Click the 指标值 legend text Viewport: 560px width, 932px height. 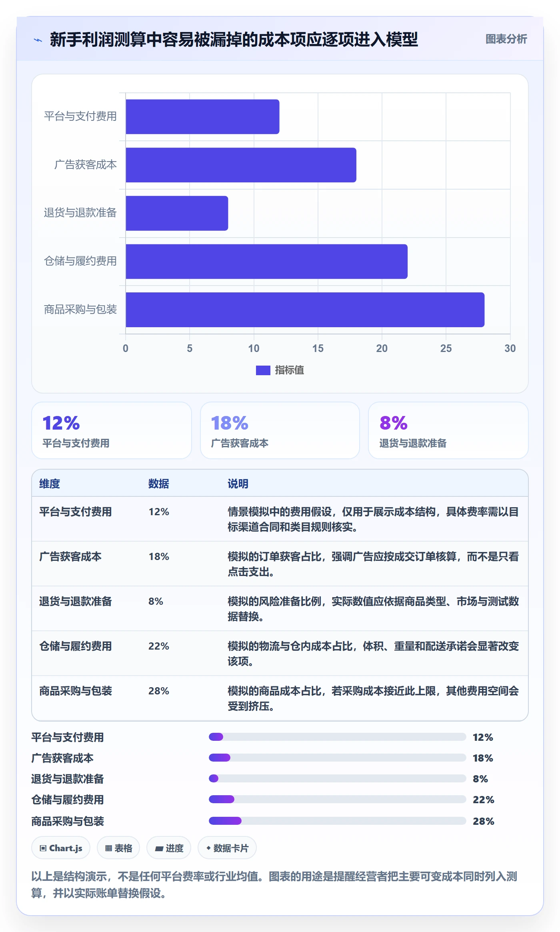tap(290, 370)
